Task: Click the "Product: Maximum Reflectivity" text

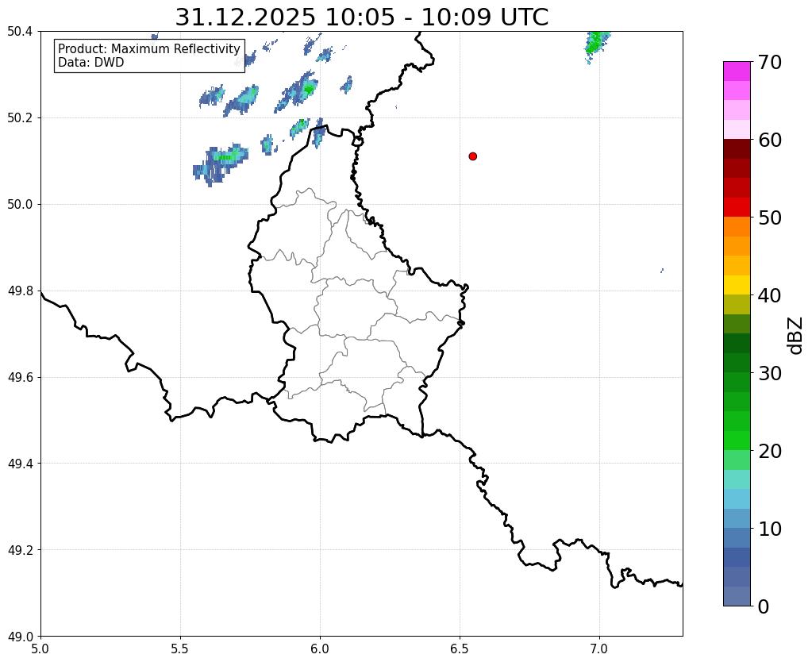Action: (149, 48)
